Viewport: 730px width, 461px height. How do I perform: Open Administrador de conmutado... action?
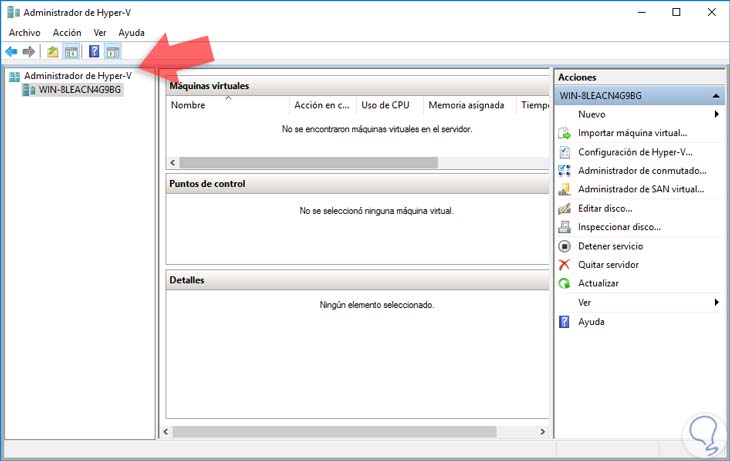pyautogui.click(x=642, y=171)
